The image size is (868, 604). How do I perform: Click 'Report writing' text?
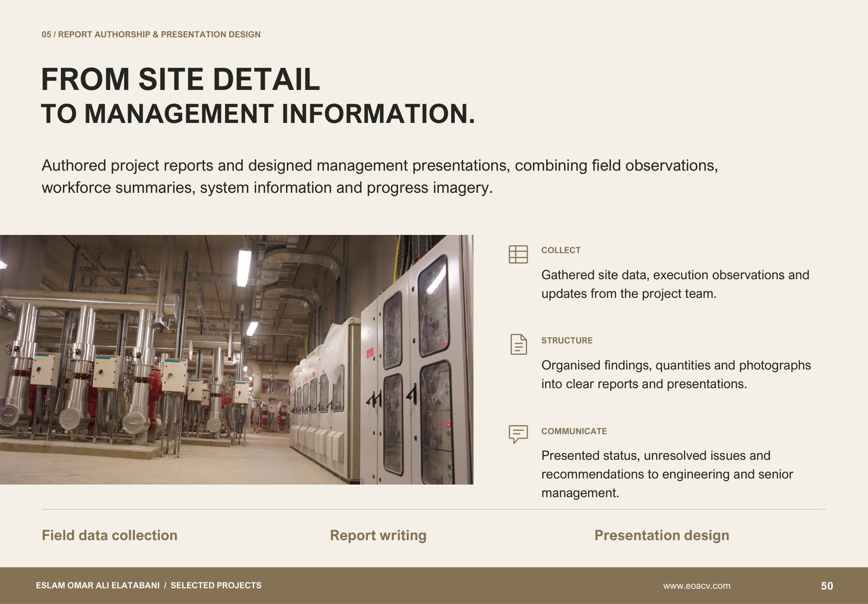click(x=378, y=535)
